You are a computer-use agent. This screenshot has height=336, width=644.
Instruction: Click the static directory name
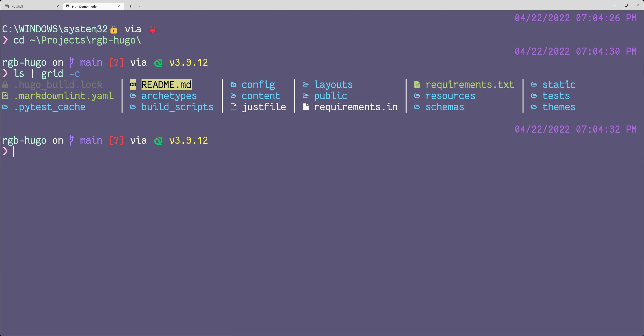[x=559, y=85]
